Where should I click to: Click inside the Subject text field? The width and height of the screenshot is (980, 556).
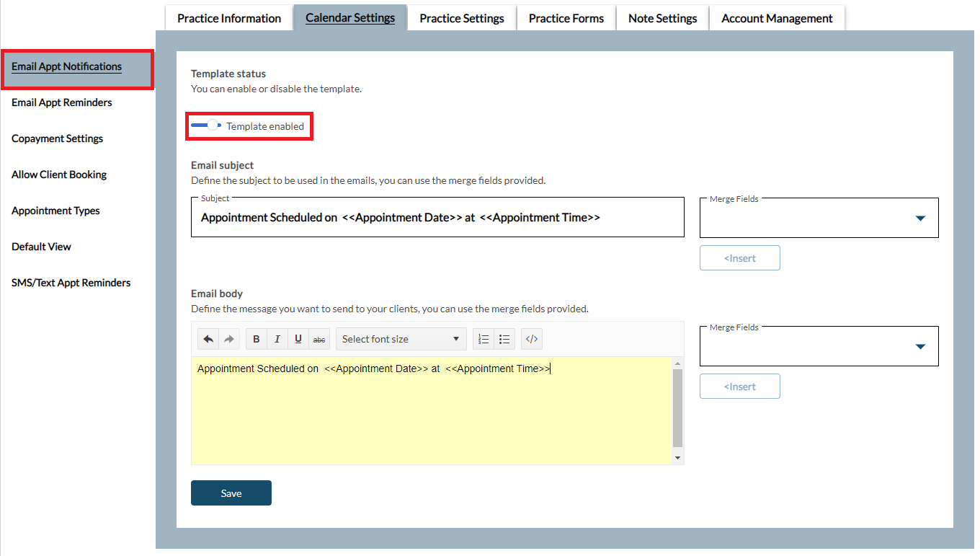click(437, 218)
